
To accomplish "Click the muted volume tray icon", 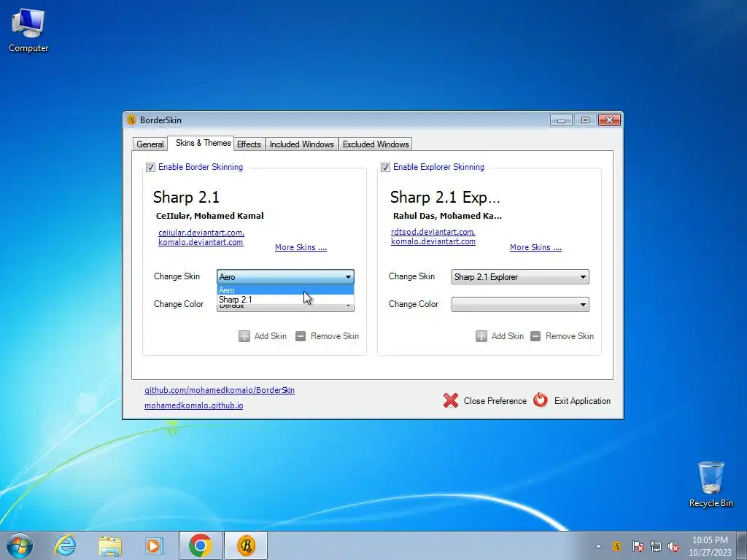I will click(673, 546).
